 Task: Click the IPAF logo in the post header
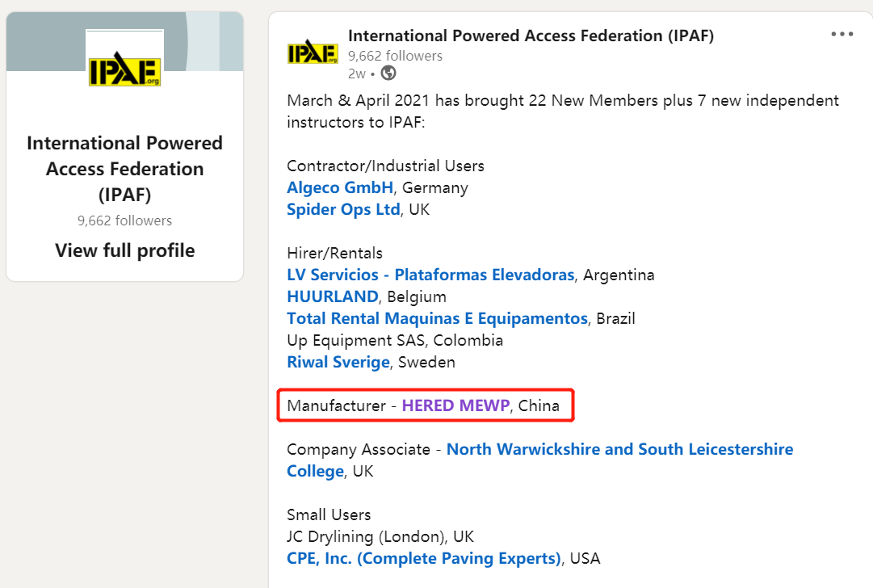coord(313,54)
